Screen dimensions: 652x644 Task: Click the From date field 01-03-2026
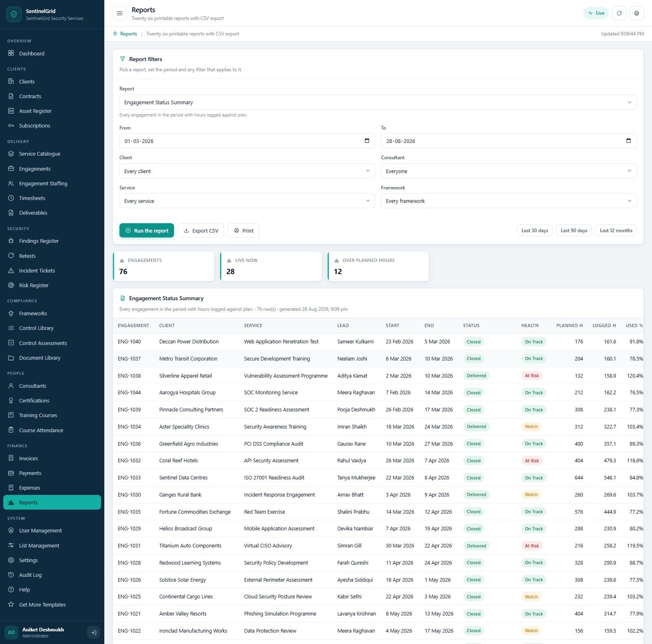click(x=247, y=141)
